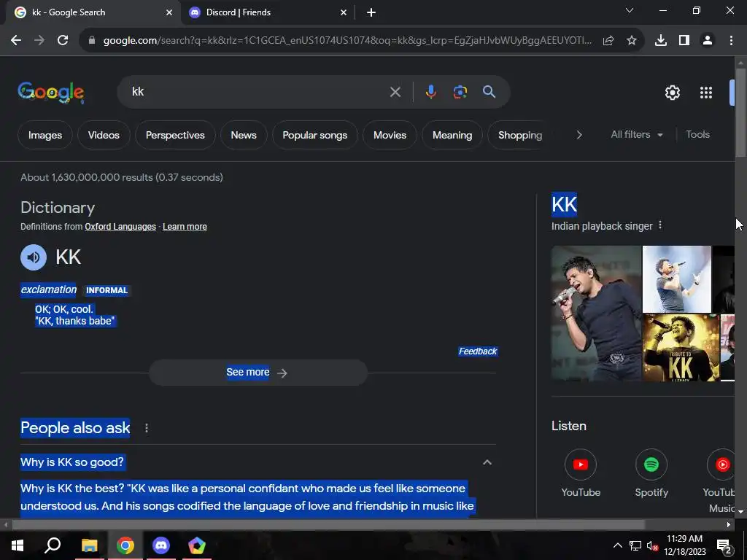Click the page vertical scrollbar thumb
Viewport: 747px width, 560px height.
740,112
